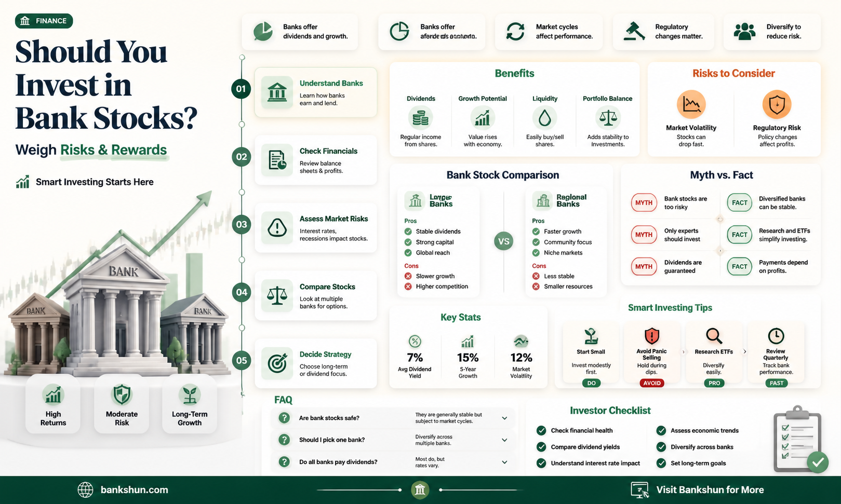This screenshot has width=841, height=504.
Task: Click the Growth Potential chart icon
Action: coord(483,118)
